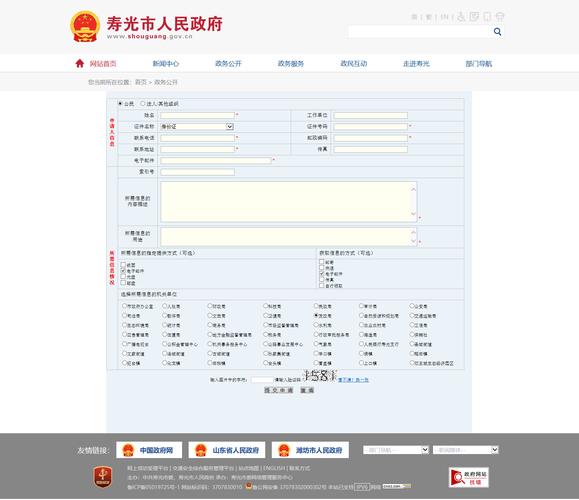Viewport: 579px width, 500px height.
Task: Check the 光盘 format checkbox
Action: coord(123,277)
